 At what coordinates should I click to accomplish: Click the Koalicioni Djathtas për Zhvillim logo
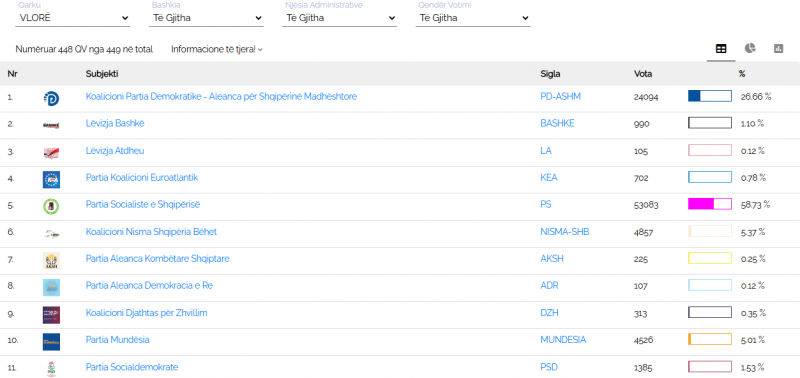(x=52, y=314)
